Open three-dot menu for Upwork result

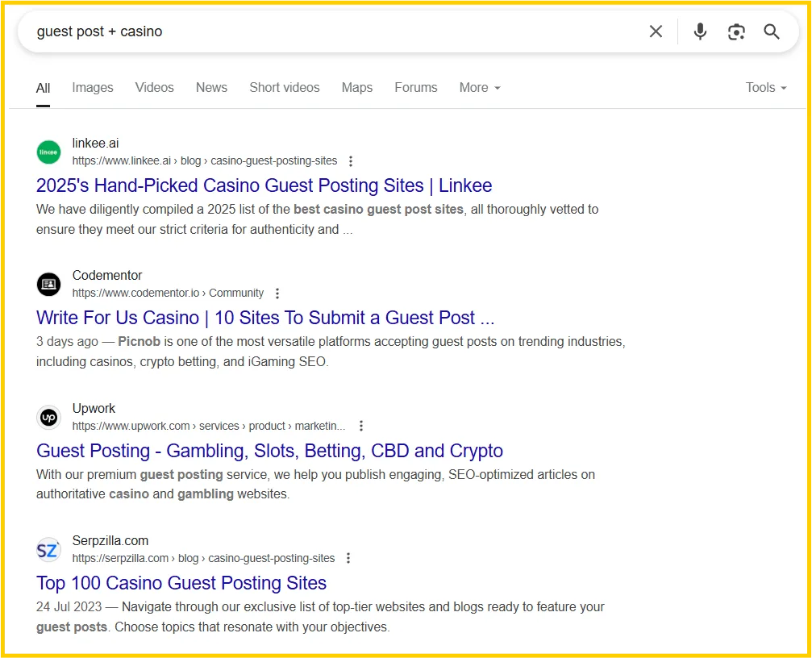coord(361,426)
